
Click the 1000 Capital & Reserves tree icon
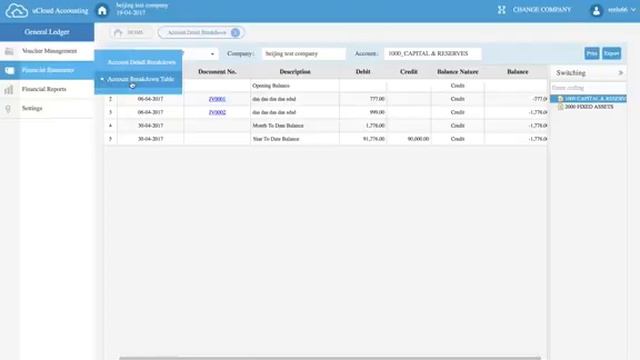560,99
